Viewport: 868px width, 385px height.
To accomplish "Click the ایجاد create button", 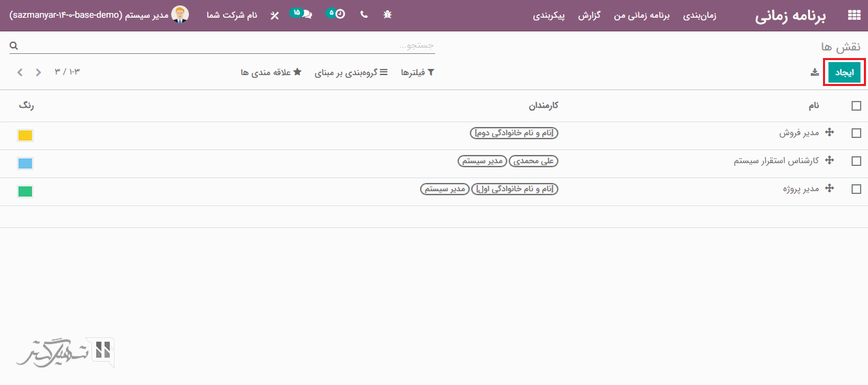I will 844,72.
